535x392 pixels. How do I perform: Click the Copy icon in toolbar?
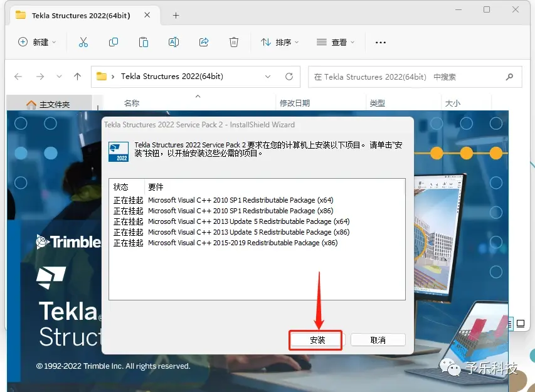tap(114, 42)
